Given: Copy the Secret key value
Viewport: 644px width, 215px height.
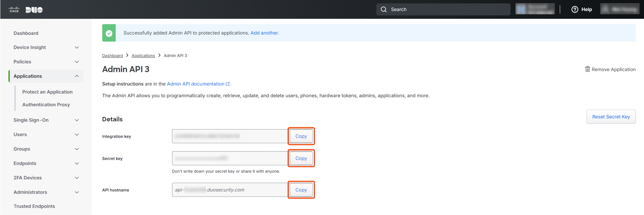Looking at the screenshot, I should coord(301,158).
